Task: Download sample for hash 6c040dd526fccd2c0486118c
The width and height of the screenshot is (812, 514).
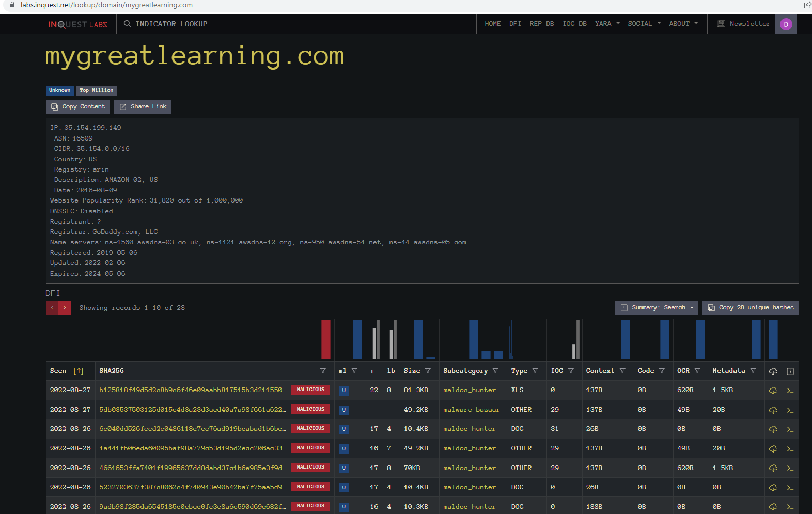Action: (x=773, y=429)
